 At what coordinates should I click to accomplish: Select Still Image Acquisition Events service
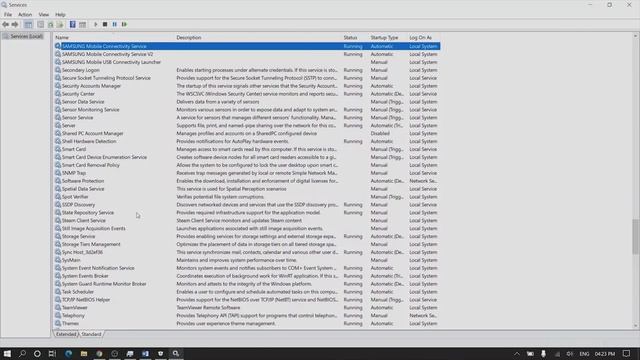coord(247,229)
